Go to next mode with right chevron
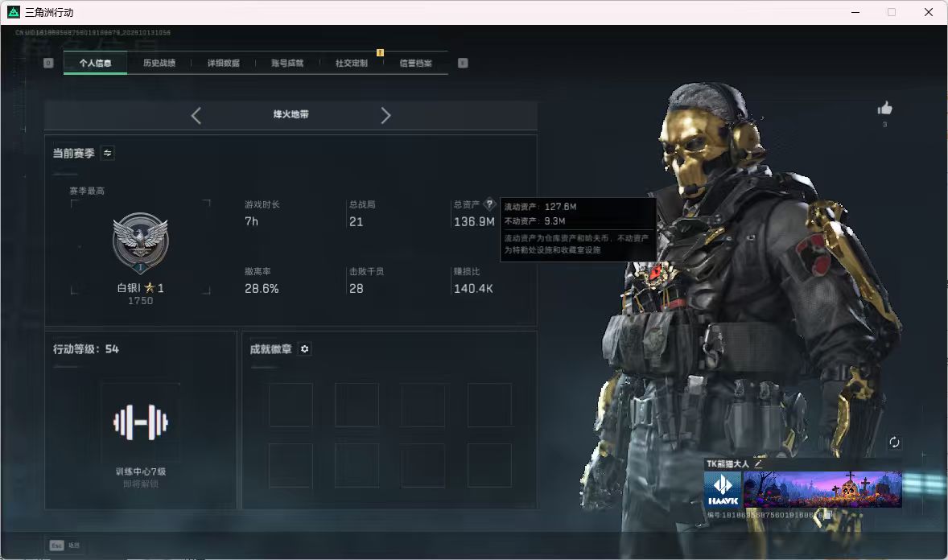948x560 pixels. point(385,116)
